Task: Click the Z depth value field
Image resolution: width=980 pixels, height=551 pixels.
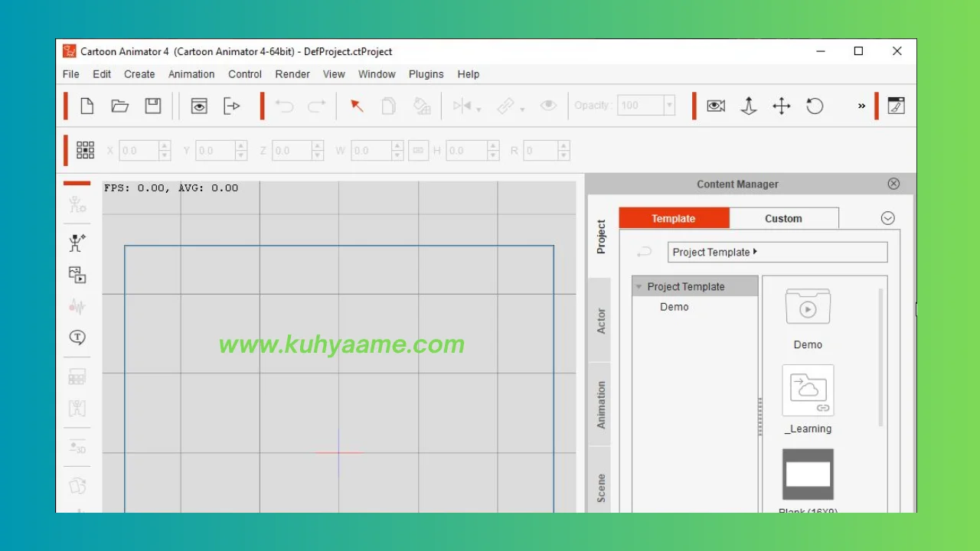Action: point(292,151)
